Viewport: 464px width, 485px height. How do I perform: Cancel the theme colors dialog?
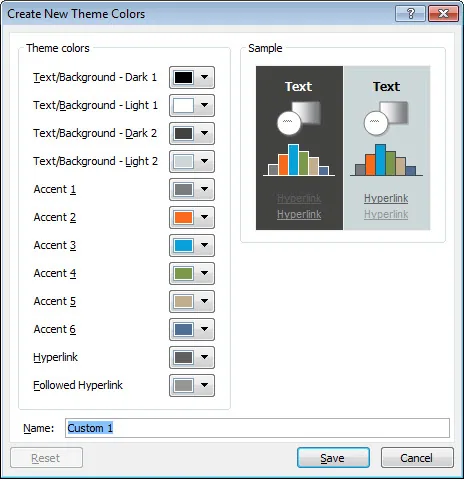click(x=417, y=458)
